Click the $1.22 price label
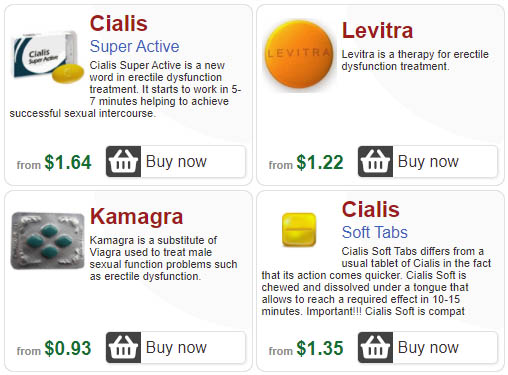This screenshot has width=508, height=375. 320,162
